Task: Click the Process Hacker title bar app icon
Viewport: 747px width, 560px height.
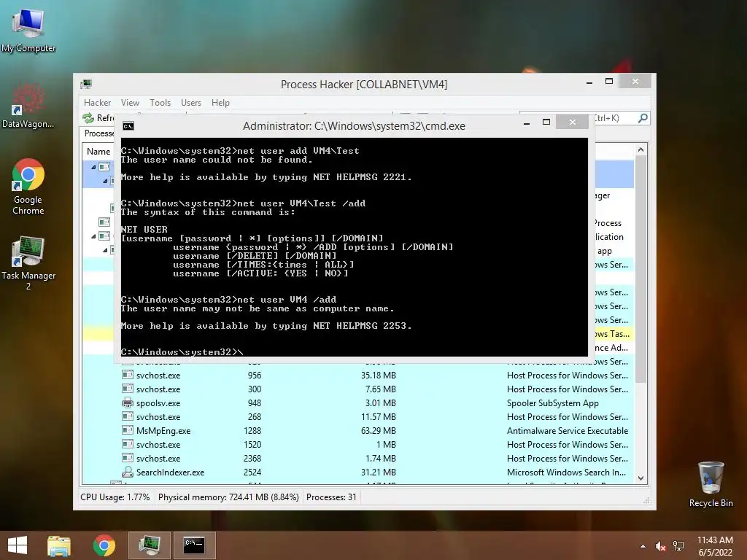Action: click(x=86, y=85)
